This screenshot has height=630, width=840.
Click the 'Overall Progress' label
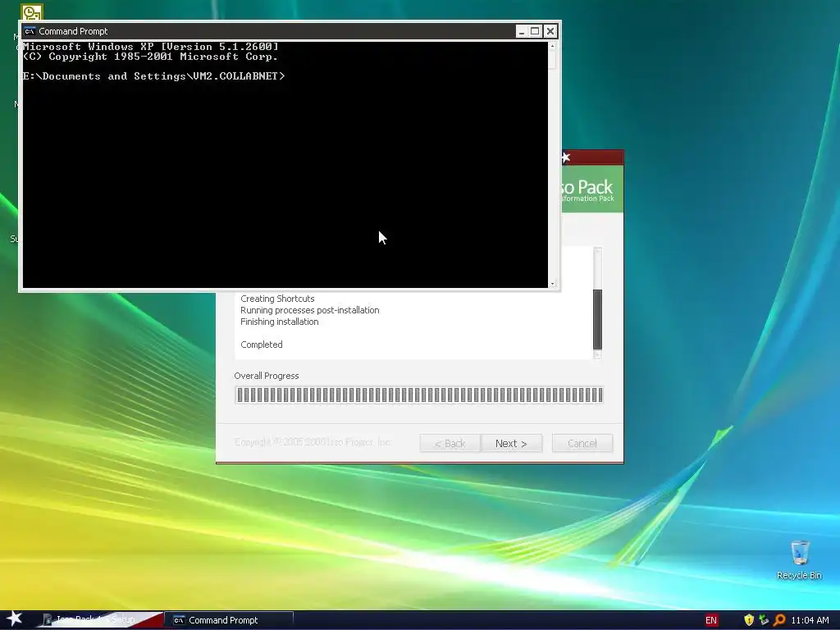coord(267,376)
